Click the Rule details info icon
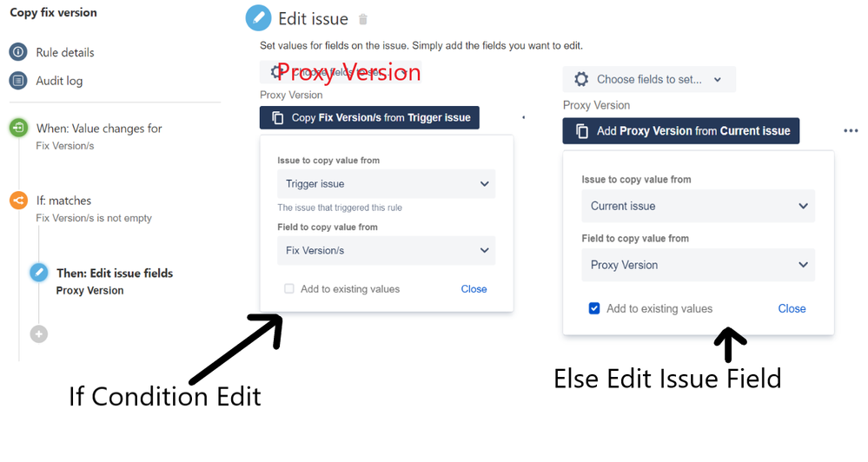 coord(18,52)
